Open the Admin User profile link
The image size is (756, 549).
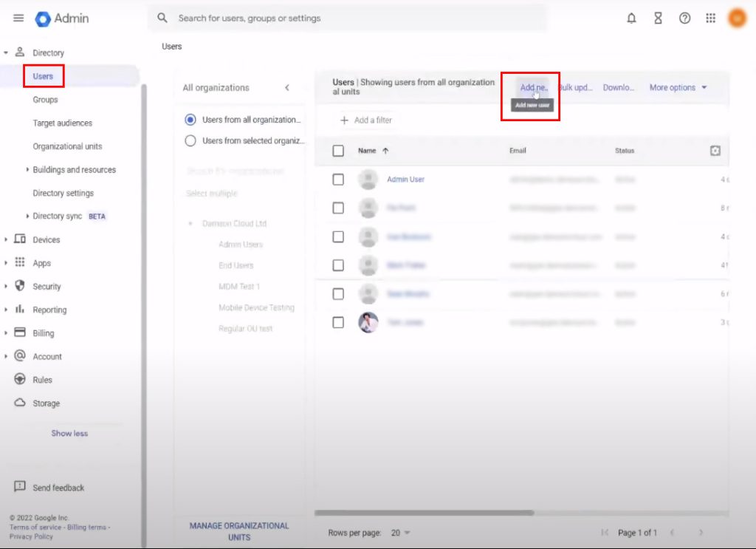tap(405, 179)
